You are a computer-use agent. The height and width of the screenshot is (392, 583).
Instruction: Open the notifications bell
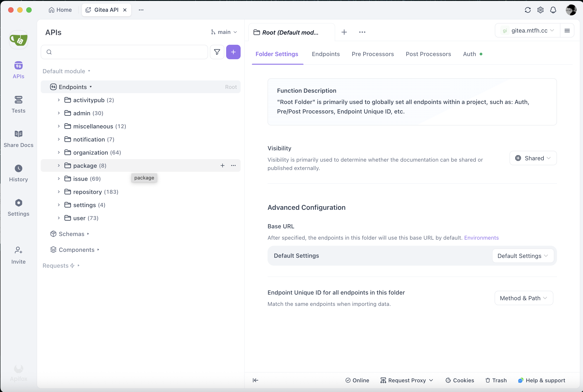coord(553,10)
